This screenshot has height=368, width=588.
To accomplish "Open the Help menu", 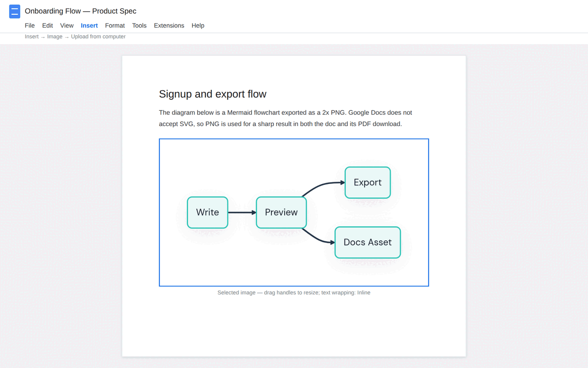I will (x=198, y=26).
